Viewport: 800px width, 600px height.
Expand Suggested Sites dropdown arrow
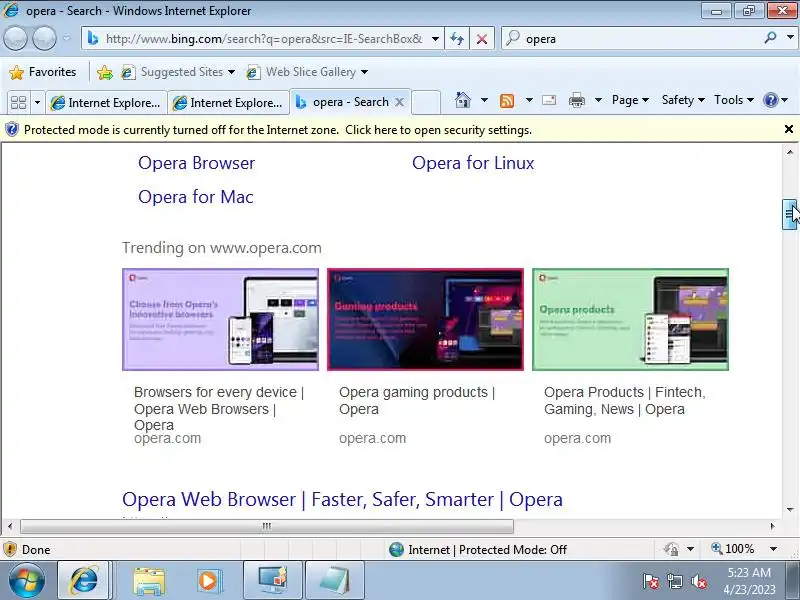click(x=231, y=72)
